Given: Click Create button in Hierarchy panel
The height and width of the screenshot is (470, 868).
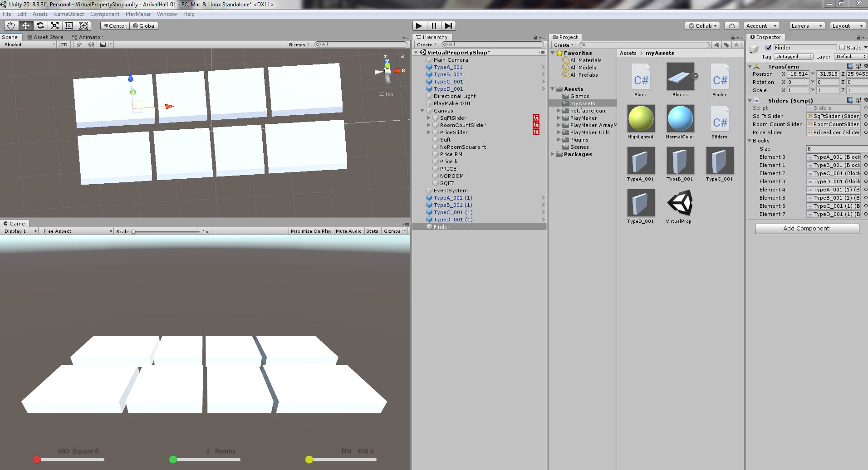Looking at the screenshot, I should tap(427, 45).
